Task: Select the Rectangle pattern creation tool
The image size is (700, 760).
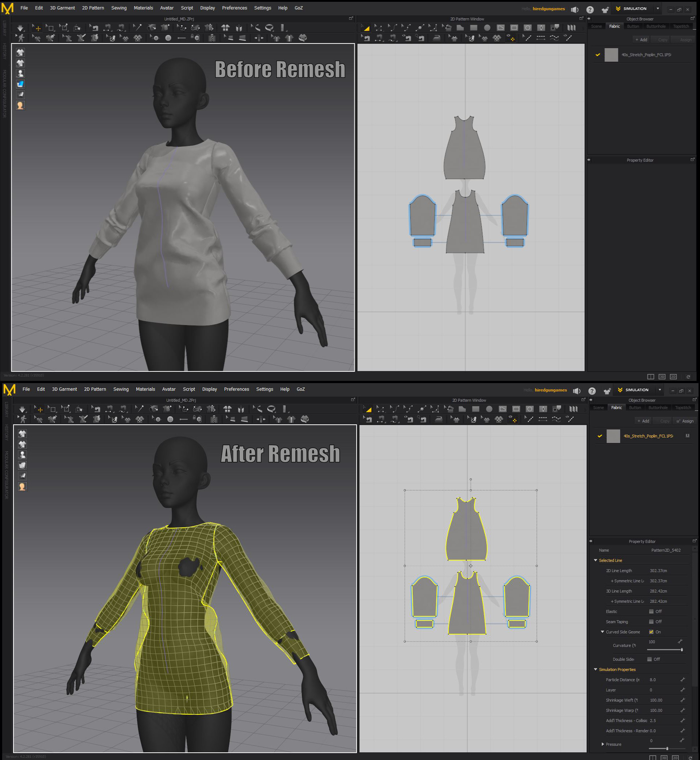Action: coord(474,28)
